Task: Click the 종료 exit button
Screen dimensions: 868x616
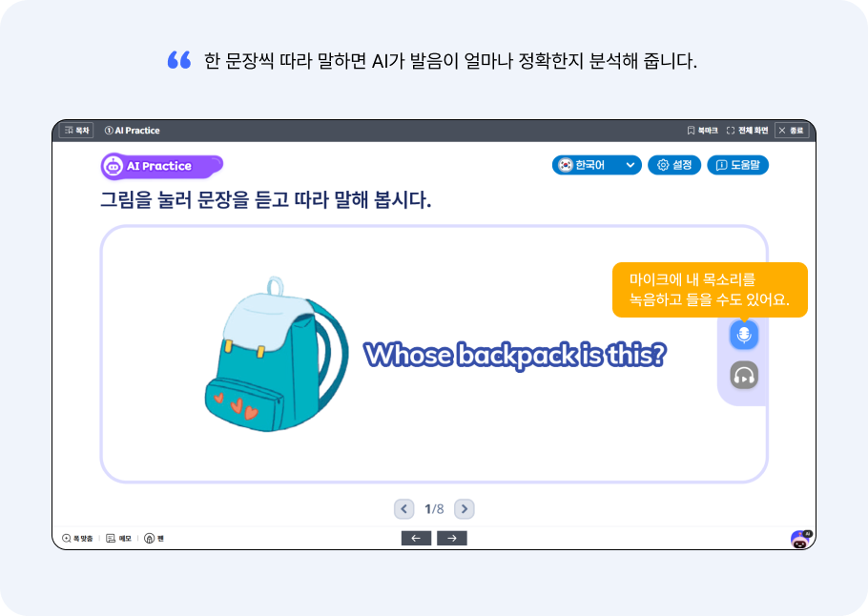Action: point(791,131)
